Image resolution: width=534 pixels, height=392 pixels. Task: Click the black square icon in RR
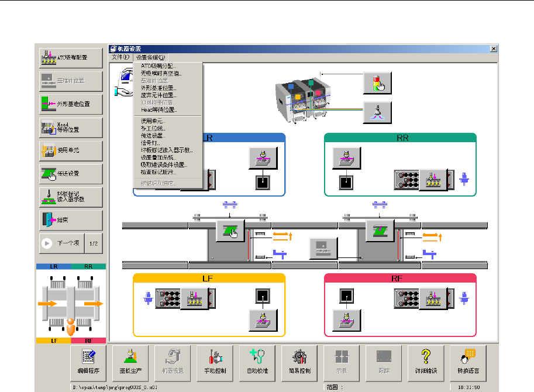point(346,183)
